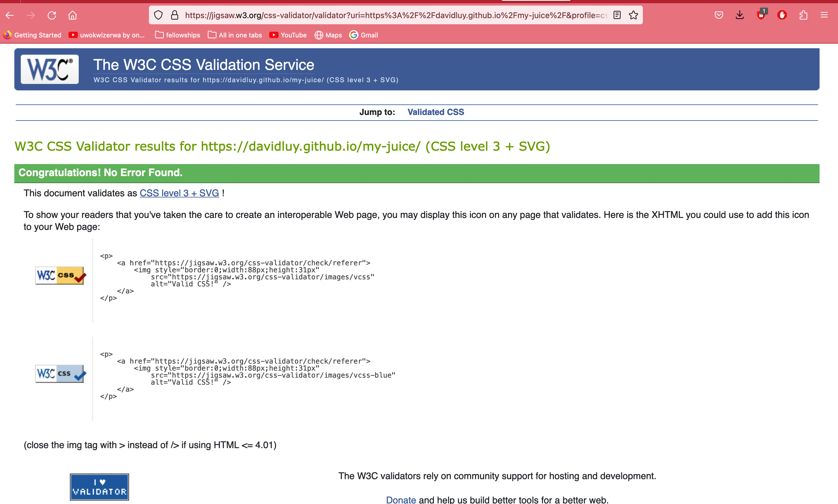Bookmark this page with star icon
Viewport: 838px width, 504px height.
[633, 15]
